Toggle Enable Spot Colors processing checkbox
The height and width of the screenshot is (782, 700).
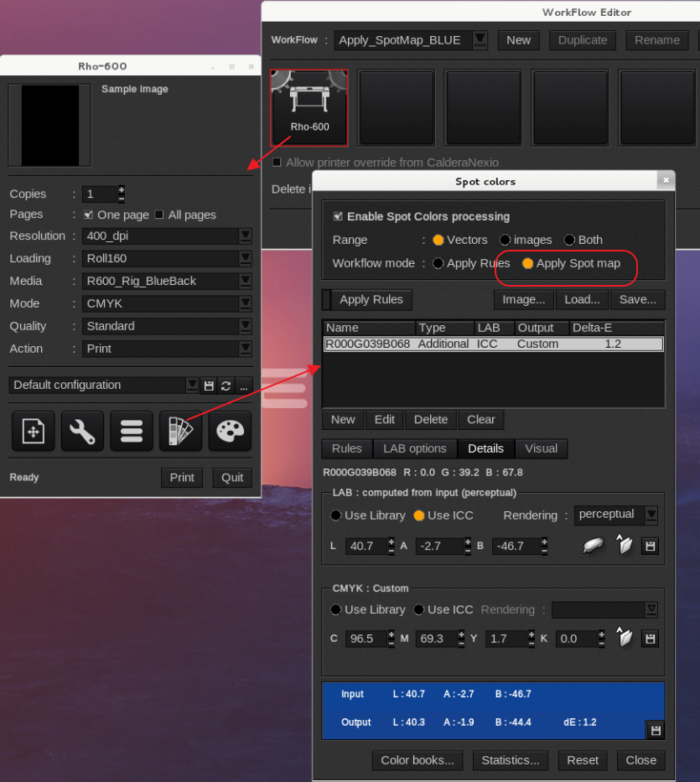(338, 216)
